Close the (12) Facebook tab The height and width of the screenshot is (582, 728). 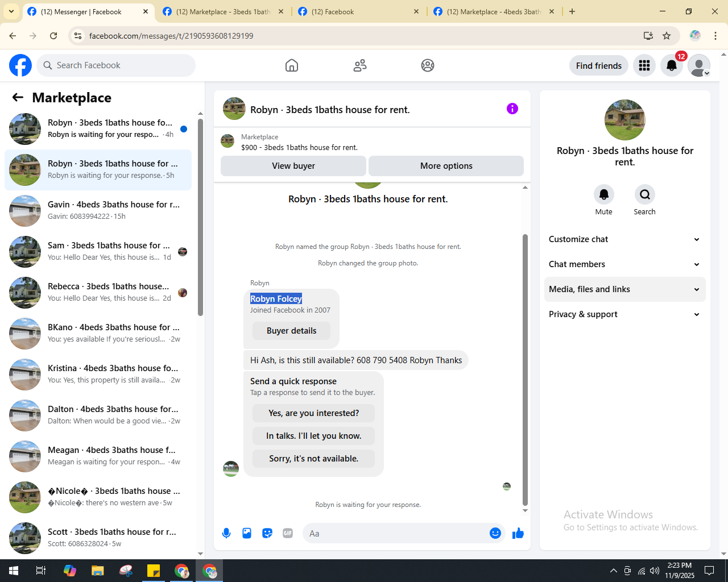[416, 11]
